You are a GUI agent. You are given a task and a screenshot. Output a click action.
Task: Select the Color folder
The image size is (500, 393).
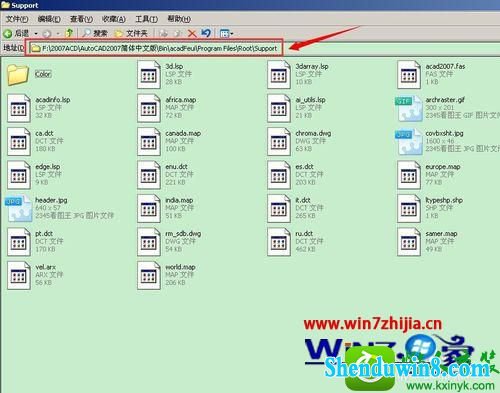click(18, 74)
